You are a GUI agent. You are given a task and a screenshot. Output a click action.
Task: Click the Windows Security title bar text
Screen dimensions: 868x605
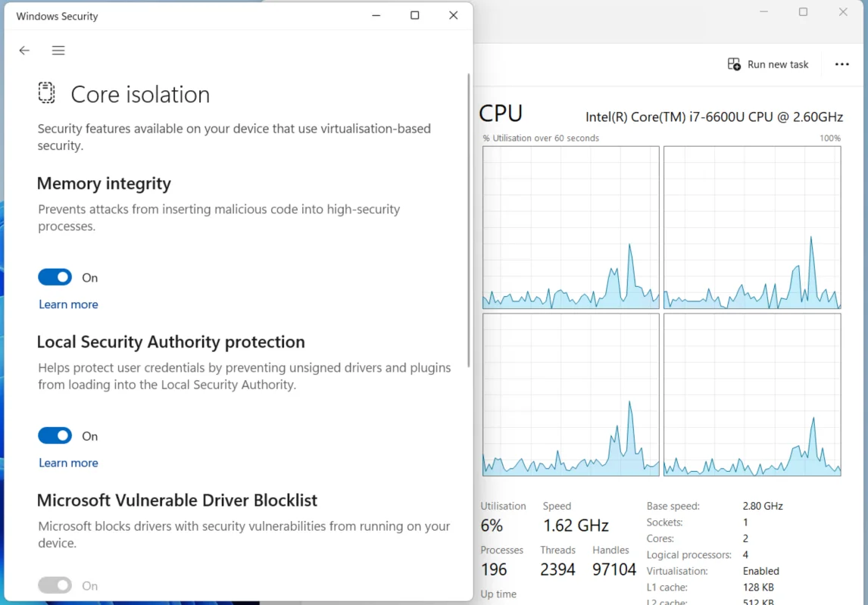57,16
